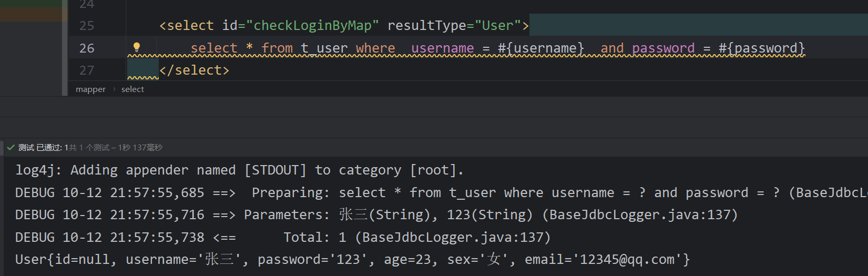This screenshot has width=868, height=276.
Task: Click line number 25 in the gutter
Action: pyautogui.click(x=87, y=26)
